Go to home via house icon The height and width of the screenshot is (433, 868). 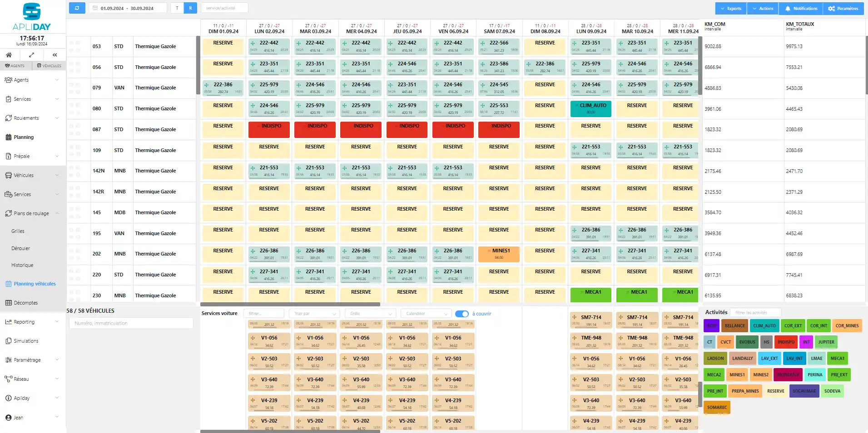point(9,55)
